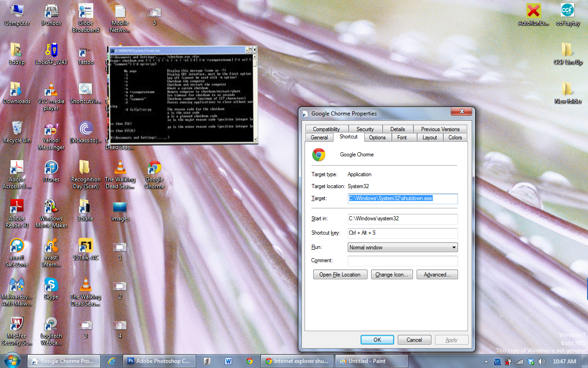Expand the Run window mode dropdown
588x368 pixels.
point(403,247)
